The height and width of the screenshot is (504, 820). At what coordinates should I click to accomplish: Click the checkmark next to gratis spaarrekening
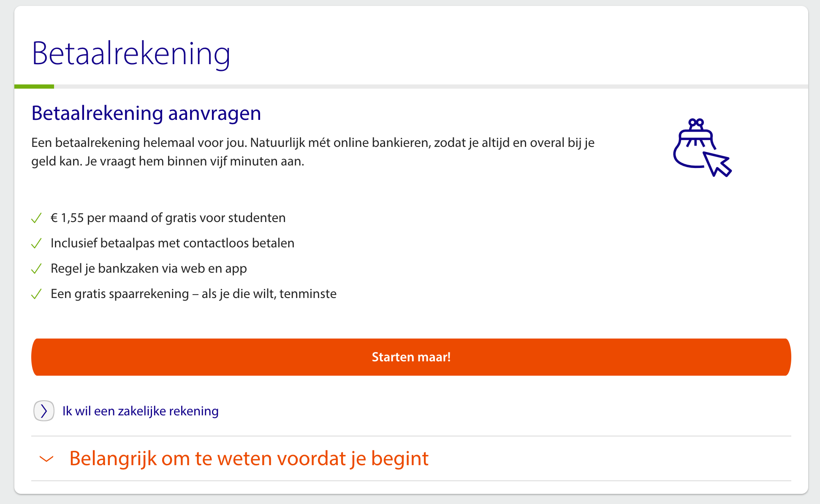click(37, 293)
